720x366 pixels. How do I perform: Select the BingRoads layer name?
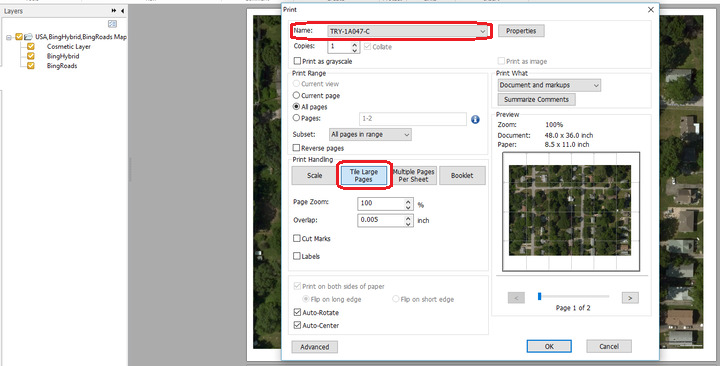coord(62,66)
